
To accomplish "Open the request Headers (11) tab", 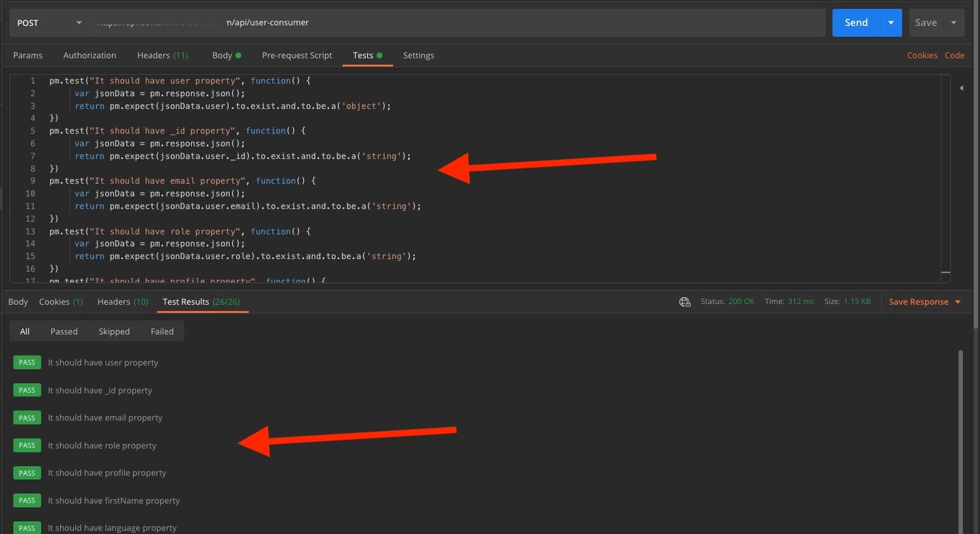I will 162,55.
